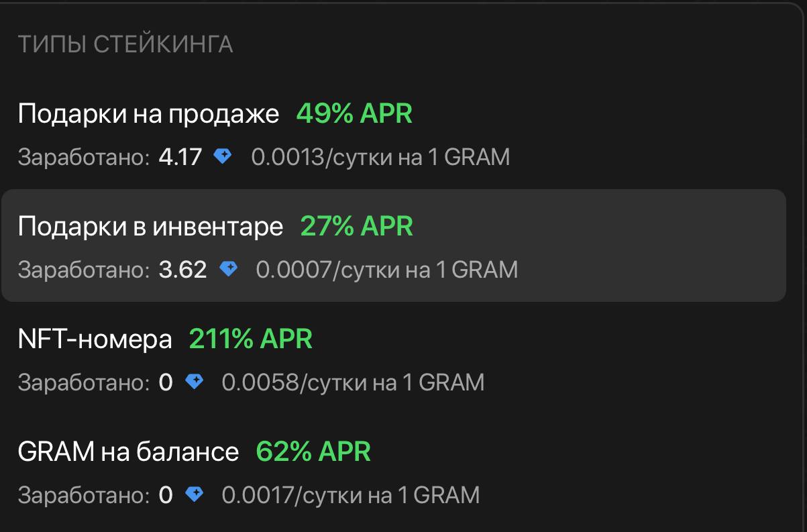Click the earned amount 4.17
The width and height of the screenshot is (807, 532).
click(x=180, y=157)
